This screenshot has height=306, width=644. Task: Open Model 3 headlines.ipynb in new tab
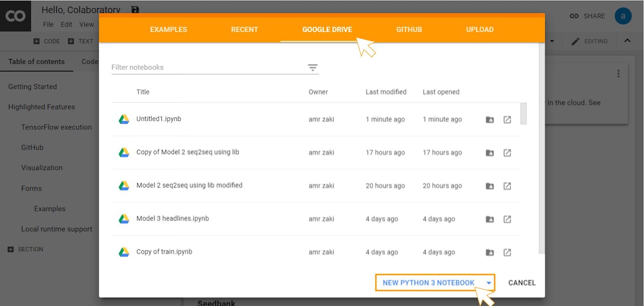tap(507, 219)
